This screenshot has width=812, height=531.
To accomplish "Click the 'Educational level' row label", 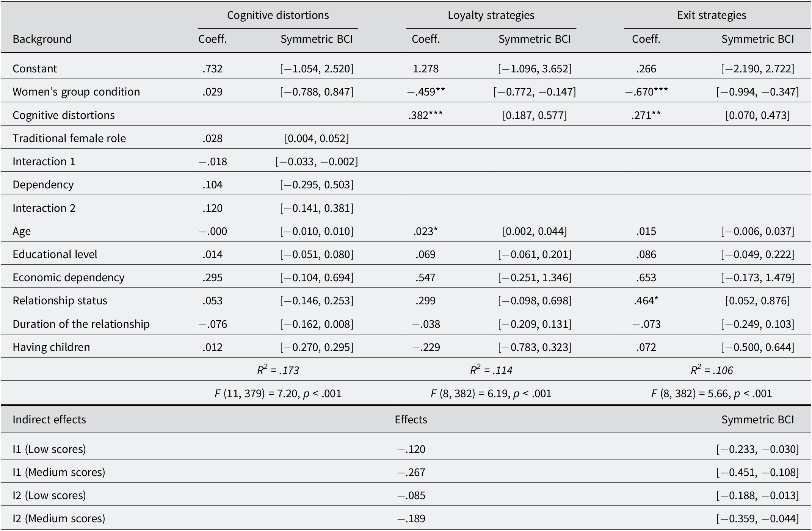I will [x=55, y=254].
